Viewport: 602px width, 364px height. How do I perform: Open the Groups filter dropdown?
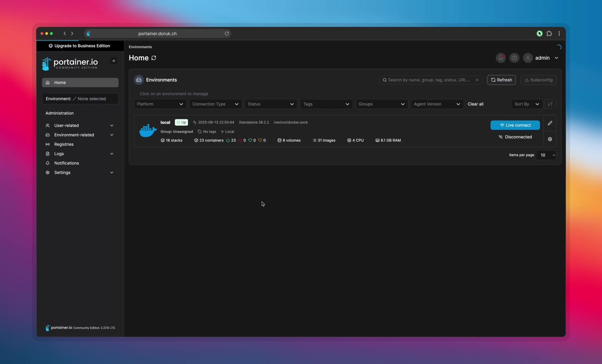382,104
